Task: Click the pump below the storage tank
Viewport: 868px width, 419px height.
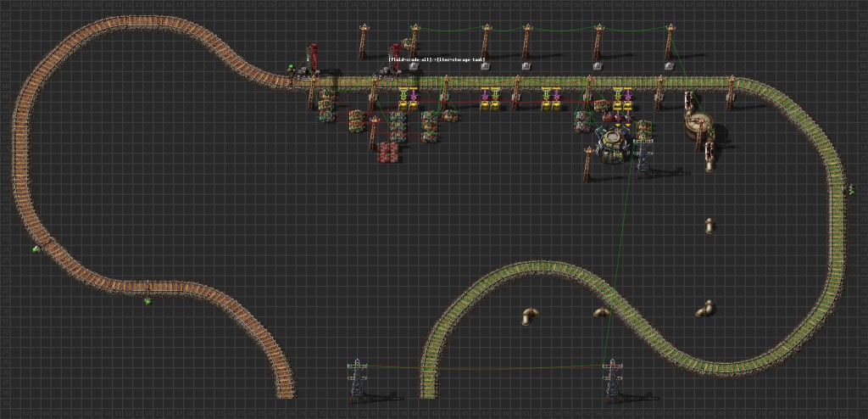Action: click(x=709, y=157)
